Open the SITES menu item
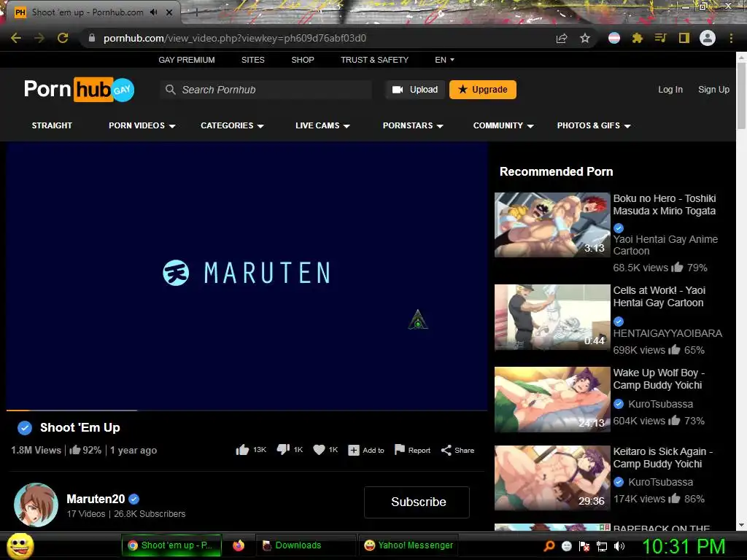The height and width of the screenshot is (560, 747). (252, 60)
